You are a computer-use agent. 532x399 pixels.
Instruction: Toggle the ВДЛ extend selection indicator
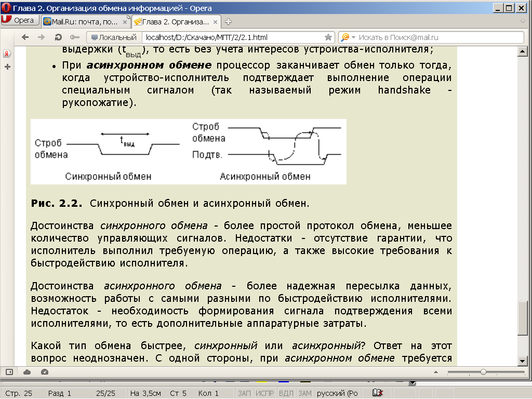[286, 393]
